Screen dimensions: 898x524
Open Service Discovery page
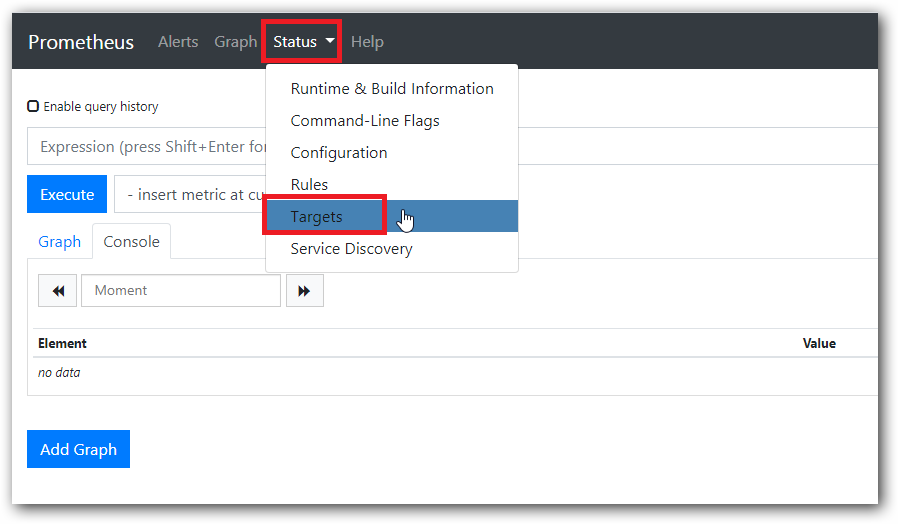[351, 249]
